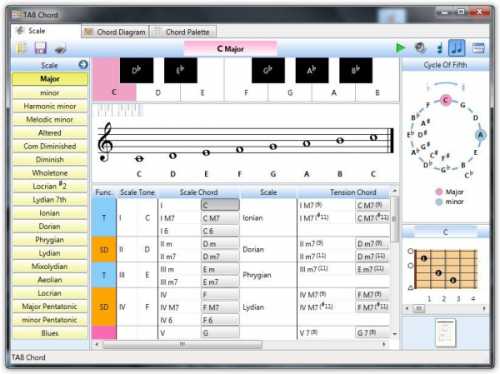Click the yellow grid icon at toolbar left
The width and height of the screenshot is (500, 374).
[x=21, y=48]
